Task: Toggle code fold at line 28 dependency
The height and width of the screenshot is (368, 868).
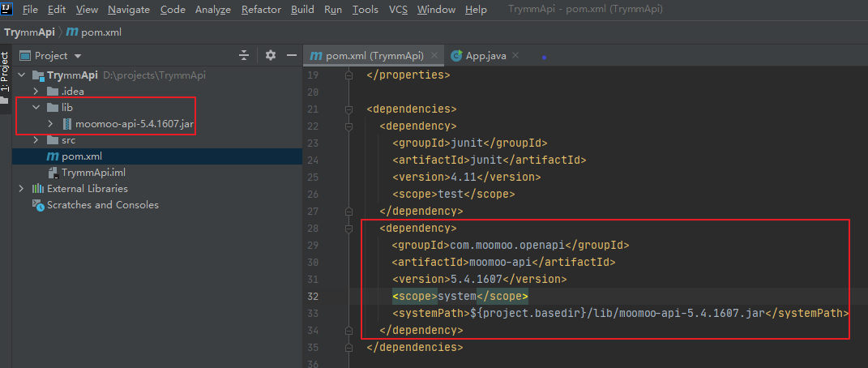Action: point(349,229)
